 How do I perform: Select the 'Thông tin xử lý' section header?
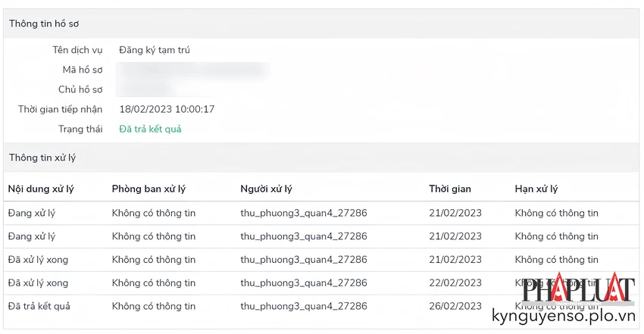click(321, 158)
